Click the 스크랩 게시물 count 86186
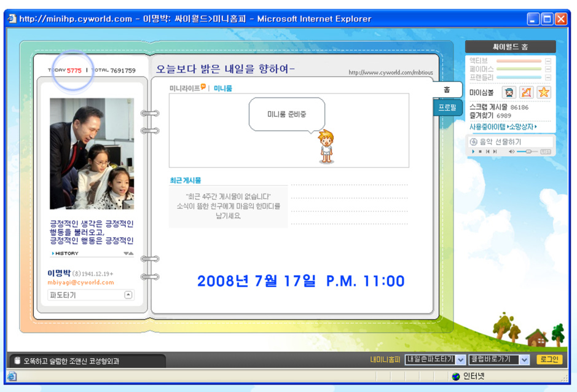The height and width of the screenshot is (392, 577). [519, 108]
